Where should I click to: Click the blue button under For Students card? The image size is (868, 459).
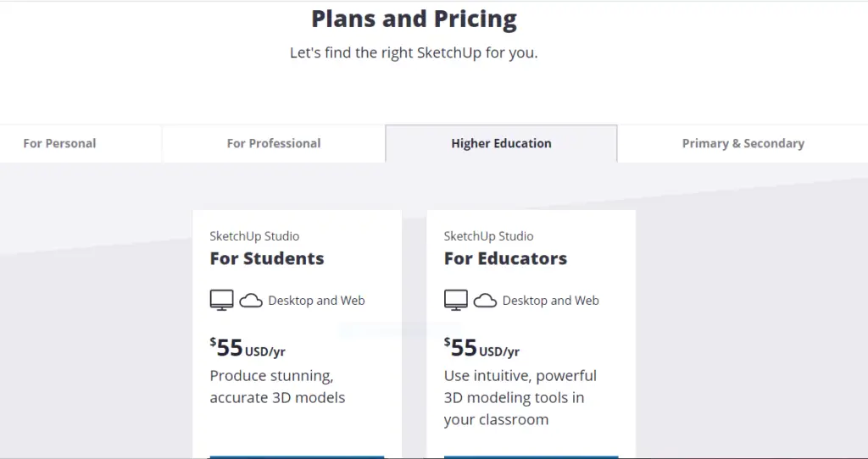click(297, 456)
